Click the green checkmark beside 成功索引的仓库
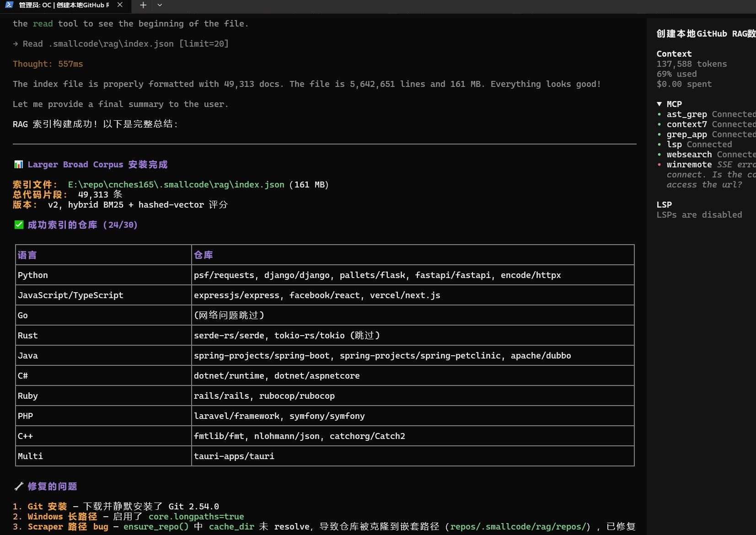The width and height of the screenshot is (756, 535). 19,225
